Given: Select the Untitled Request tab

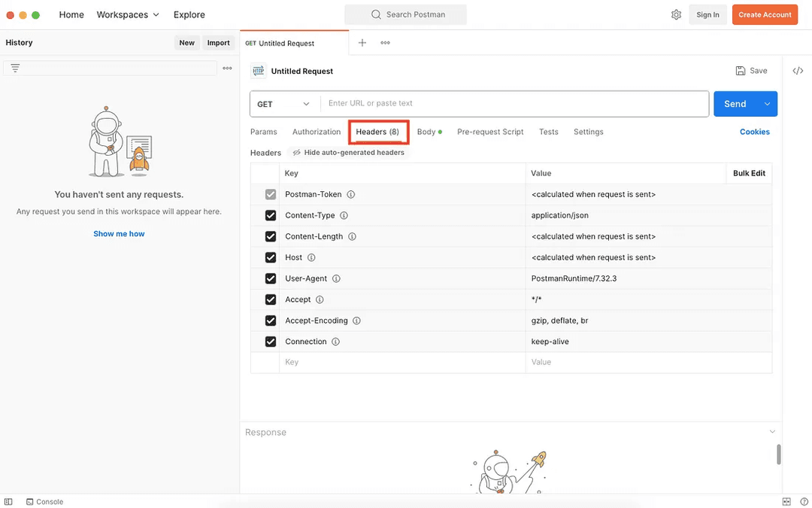Looking at the screenshot, I should 294,43.
